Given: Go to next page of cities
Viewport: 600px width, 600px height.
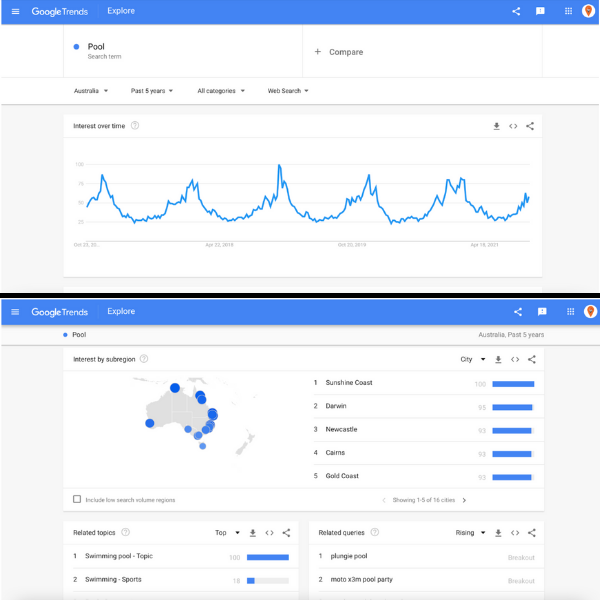Looking at the screenshot, I should pyautogui.click(x=464, y=500).
